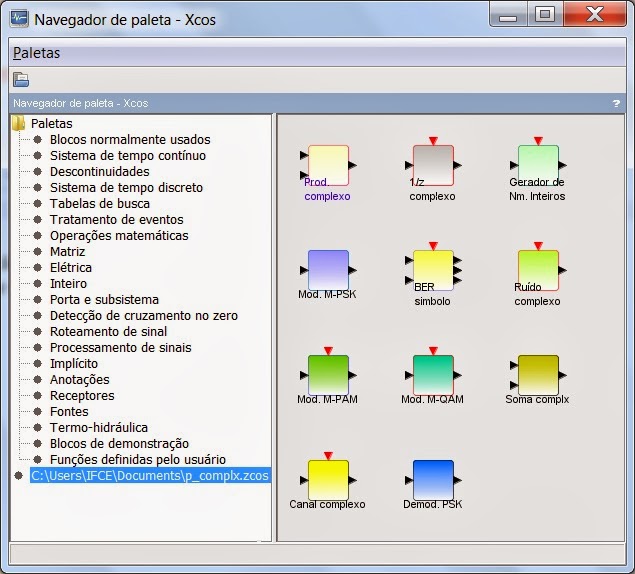Viewport: 635px width, 574px height.
Task: Select Blocos de demonstração palette
Action: [119, 444]
